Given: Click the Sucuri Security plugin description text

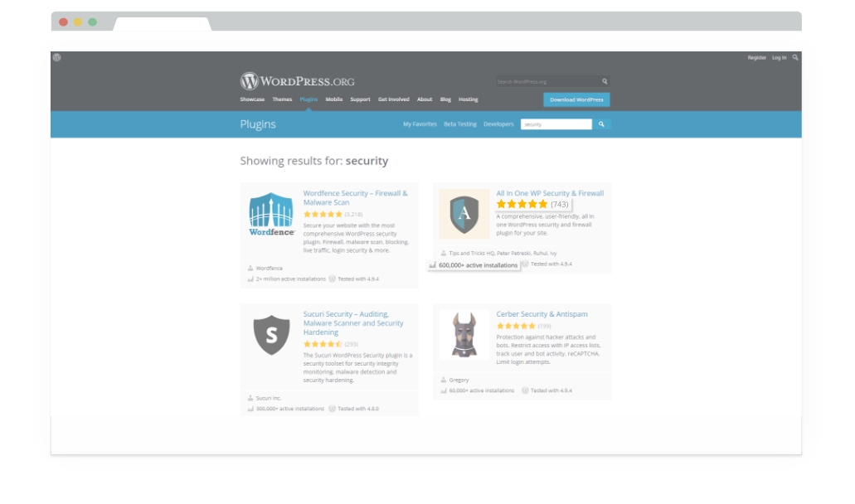Looking at the screenshot, I should click(357, 367).
